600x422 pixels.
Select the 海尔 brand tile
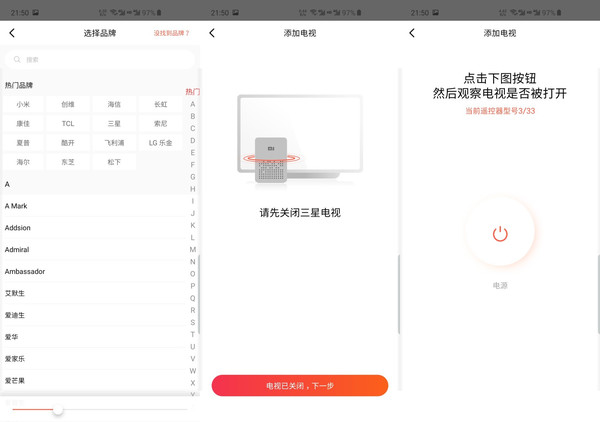23,162
